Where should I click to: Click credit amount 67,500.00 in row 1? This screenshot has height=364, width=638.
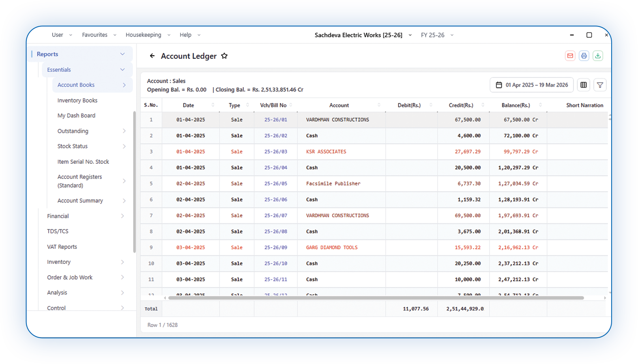(x=468, y=120)
